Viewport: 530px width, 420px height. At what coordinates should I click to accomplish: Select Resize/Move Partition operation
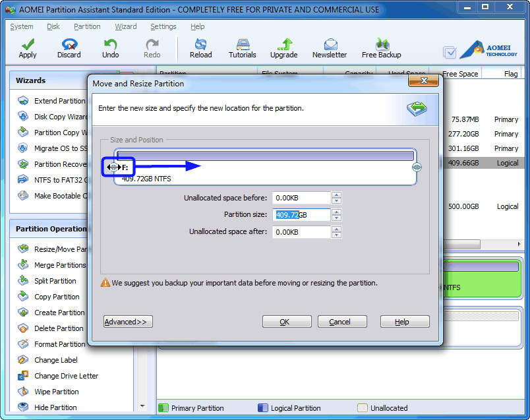tap(61, 249)
